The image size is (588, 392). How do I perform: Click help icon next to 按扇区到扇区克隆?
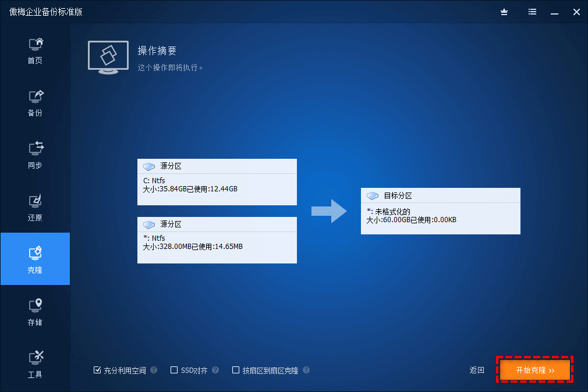click(x=306, y=370)
